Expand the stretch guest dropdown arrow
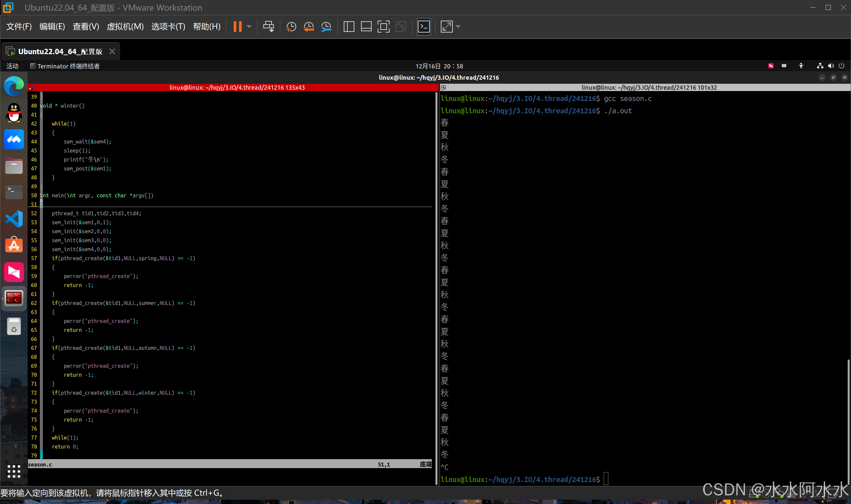Image resolution: width=851 pixels, height=504 pixels. pos(458,27)
